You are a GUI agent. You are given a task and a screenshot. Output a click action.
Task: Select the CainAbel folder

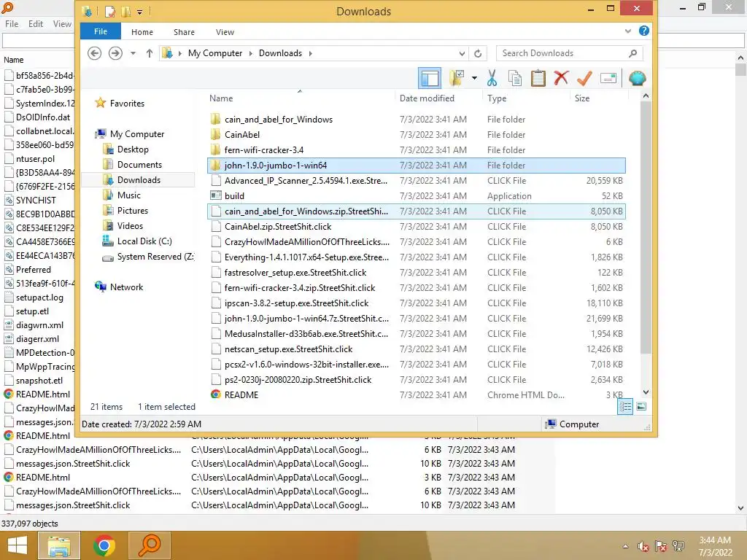click(417, 135)
